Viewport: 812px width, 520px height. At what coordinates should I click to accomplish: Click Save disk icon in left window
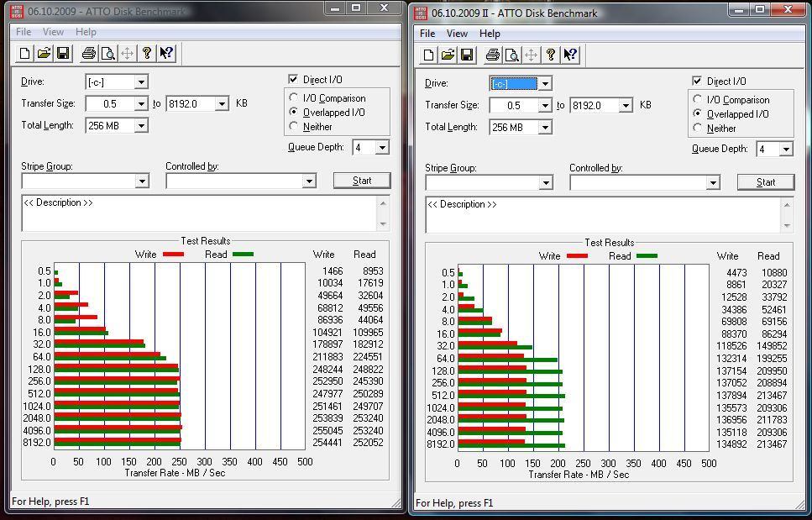(x=63, y=53)
